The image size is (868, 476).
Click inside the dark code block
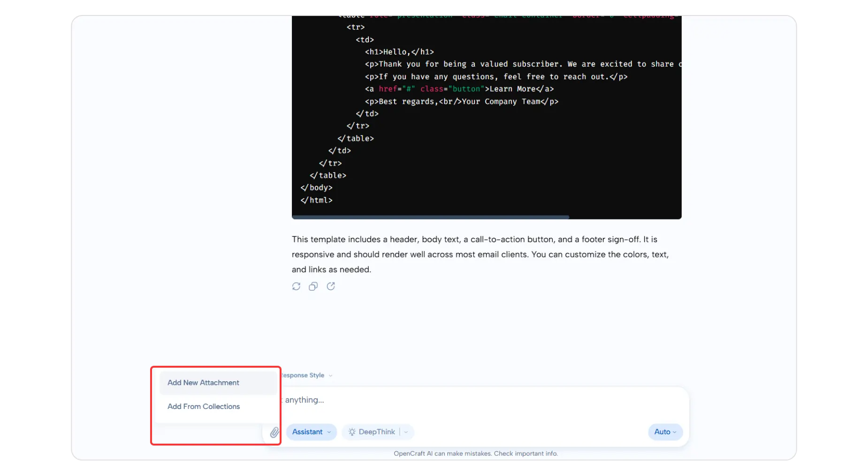[486, 117]
